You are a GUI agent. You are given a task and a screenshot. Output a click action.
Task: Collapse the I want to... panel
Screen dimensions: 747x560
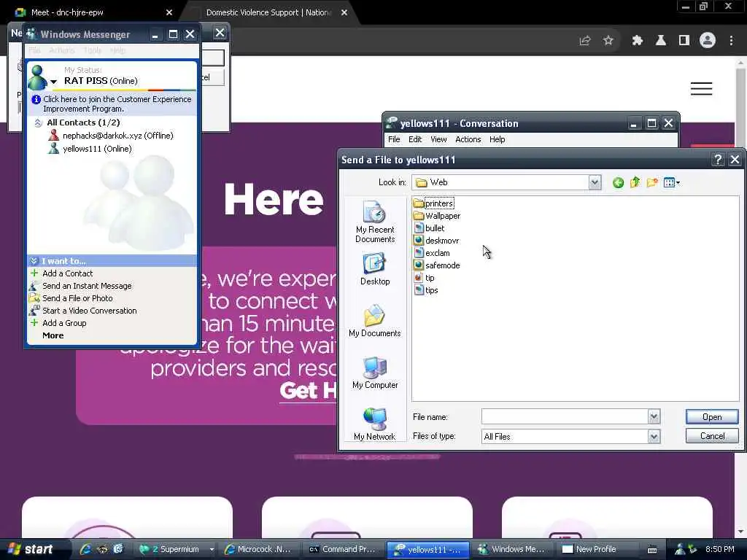point(34,261)
